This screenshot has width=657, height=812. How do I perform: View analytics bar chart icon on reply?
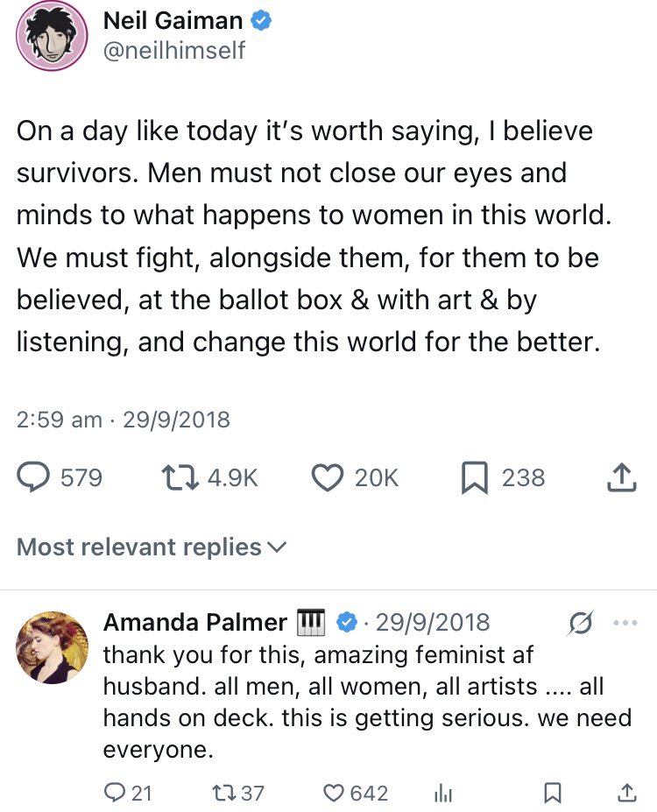tap(443, 793)
